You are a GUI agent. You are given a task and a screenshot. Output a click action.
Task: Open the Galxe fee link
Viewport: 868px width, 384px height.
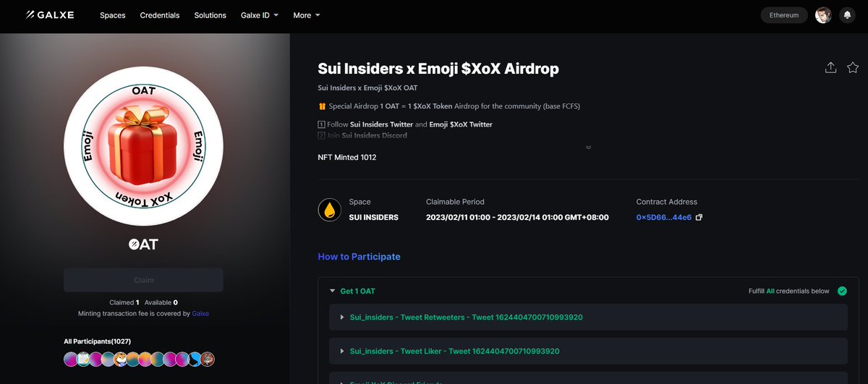click(200, 314)
